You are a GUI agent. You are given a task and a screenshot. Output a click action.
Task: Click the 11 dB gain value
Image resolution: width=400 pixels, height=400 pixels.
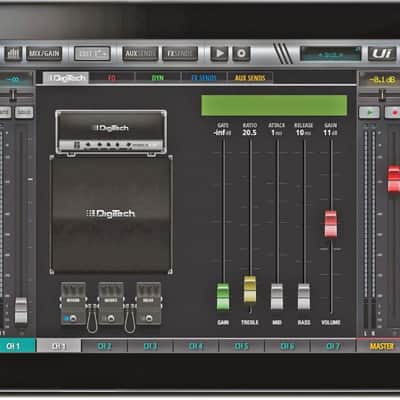click(x=330, y=133)
